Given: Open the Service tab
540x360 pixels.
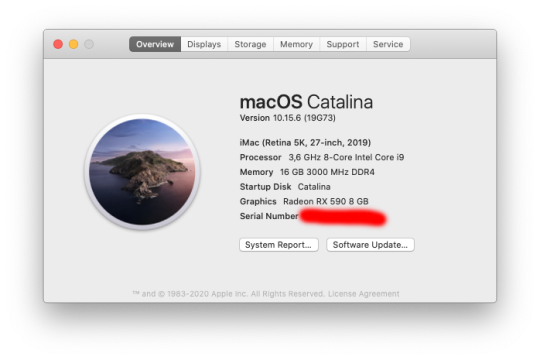Looking at the screenshot, I should click(x=388, y=44).
